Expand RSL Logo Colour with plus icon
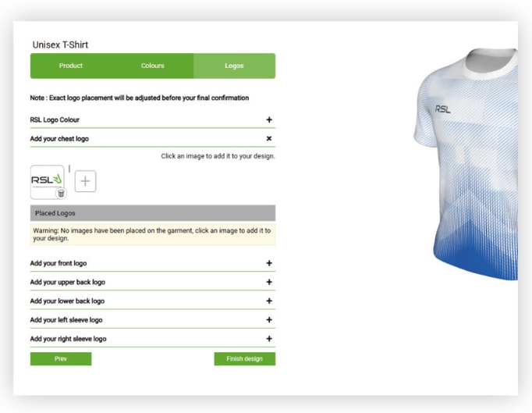532x413 pixels. pyautogui.click(x=269, y=119)
